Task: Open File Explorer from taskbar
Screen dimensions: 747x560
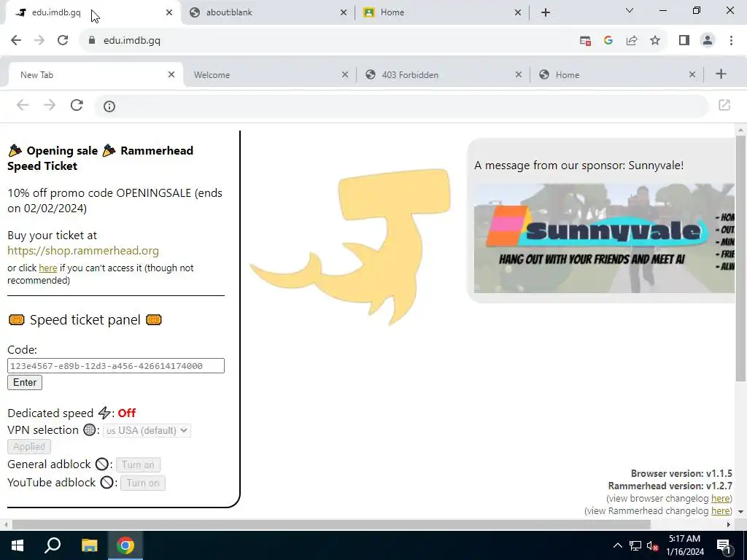Action: point(89,545)
